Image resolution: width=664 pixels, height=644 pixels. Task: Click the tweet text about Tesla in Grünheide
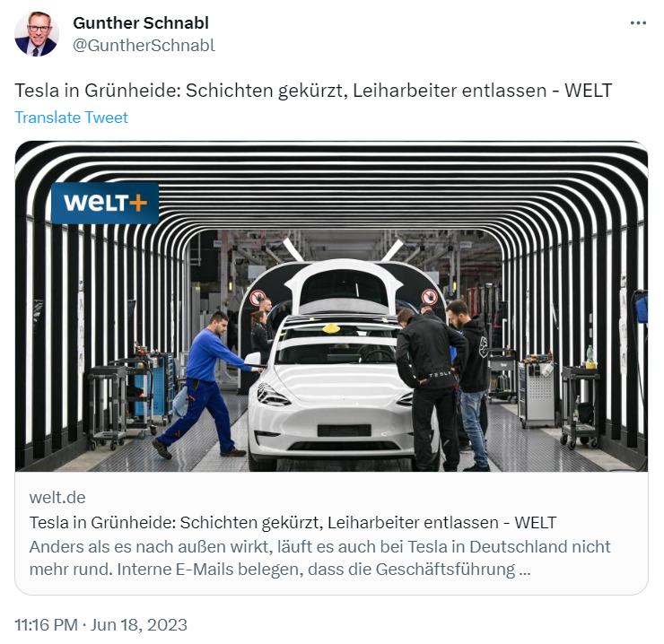(x=313, y=91)
